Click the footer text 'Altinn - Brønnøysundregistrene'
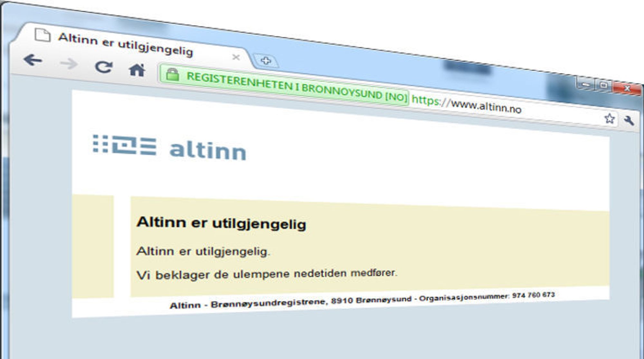The width and height of the screenshot is (644, 359). click(x=247, y=303)
